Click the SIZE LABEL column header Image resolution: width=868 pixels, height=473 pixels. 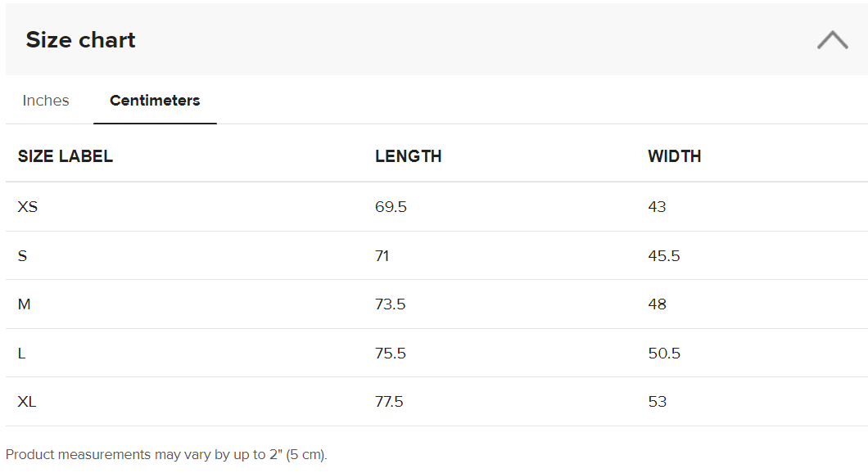(66, 156)
